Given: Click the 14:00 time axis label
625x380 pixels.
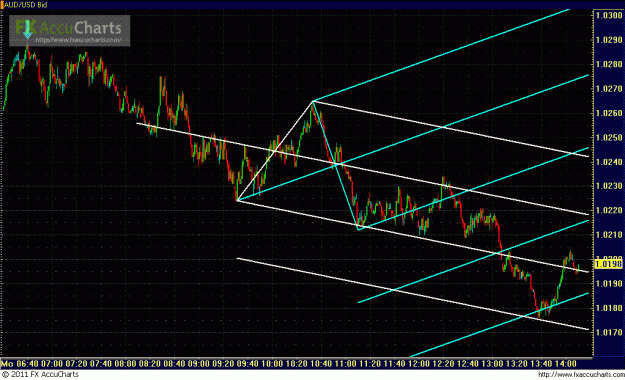Looking at the screenshot, I should click(x=565, y=364).
